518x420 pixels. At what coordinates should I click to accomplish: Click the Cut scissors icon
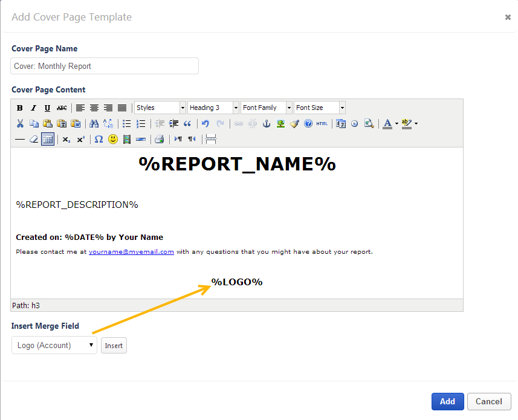[x=20, y=123]
